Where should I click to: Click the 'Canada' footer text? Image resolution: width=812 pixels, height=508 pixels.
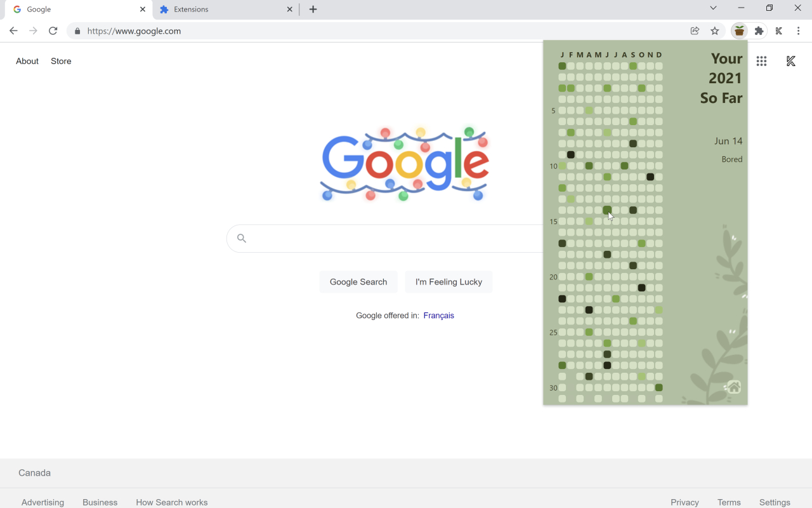(x=34, y=473)
